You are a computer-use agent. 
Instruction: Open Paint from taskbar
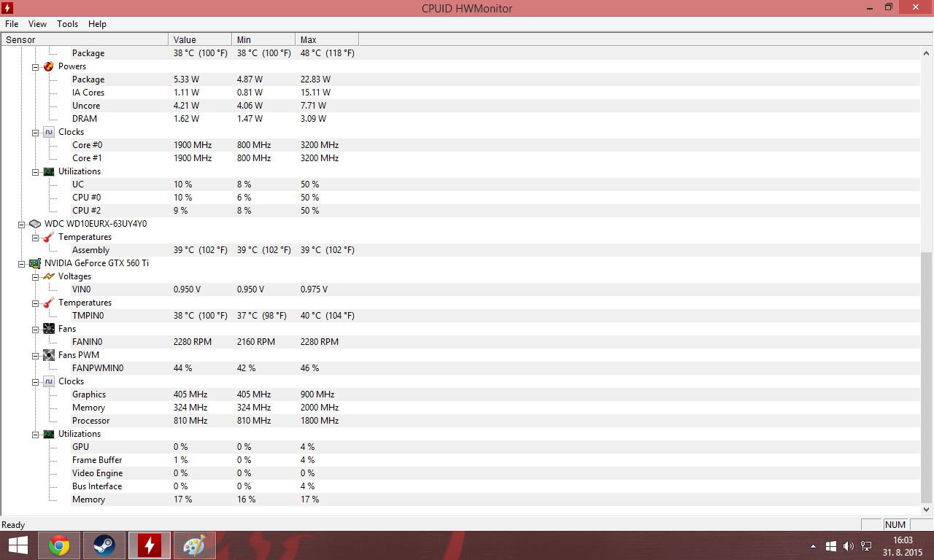194,545
